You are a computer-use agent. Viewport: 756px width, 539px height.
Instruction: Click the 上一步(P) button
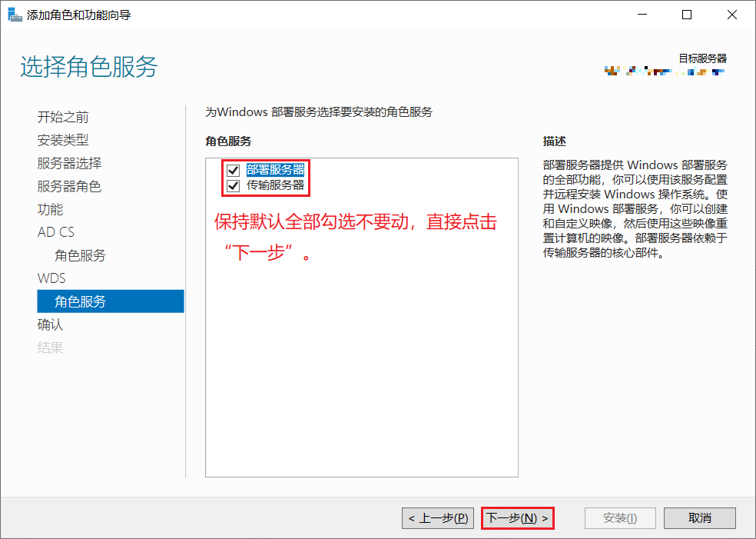coord(437,517)
